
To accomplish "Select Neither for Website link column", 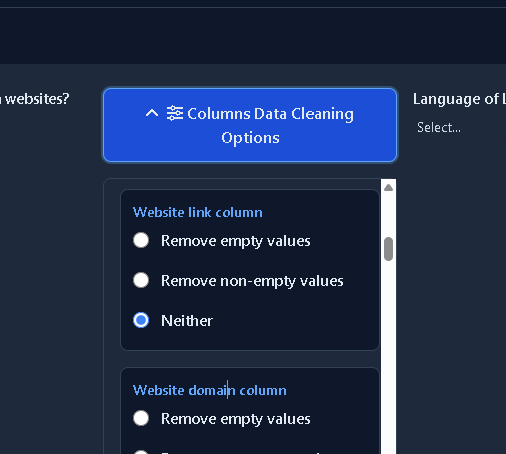I will tap(141, 320).
